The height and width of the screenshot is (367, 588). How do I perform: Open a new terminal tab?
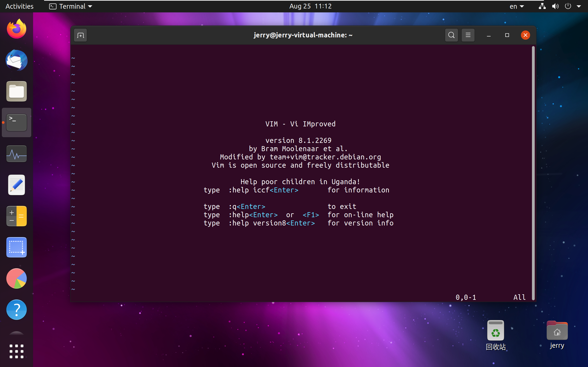coord(80,35)
